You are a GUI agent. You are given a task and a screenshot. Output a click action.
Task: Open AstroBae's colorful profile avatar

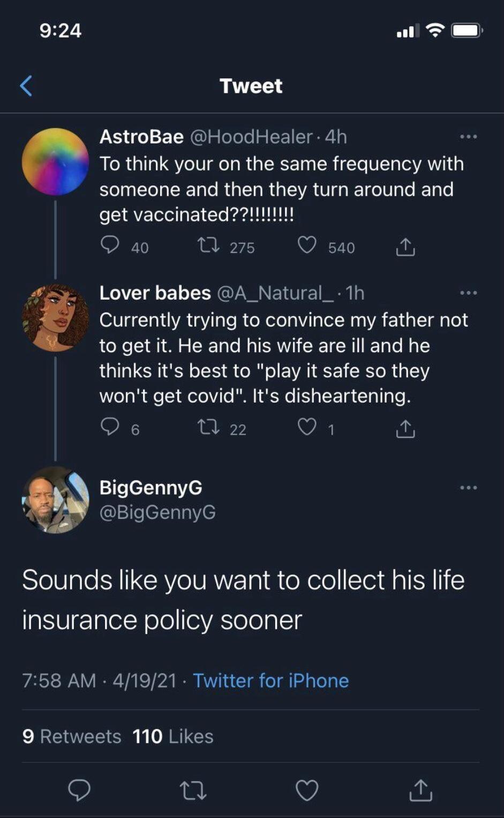[x=55, y=161]
